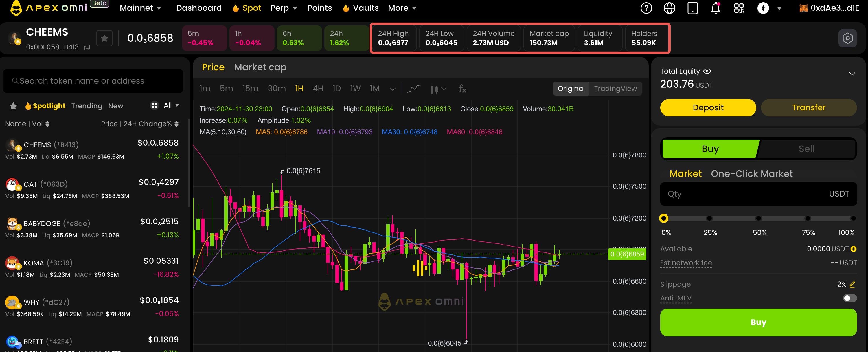Sort by Name Vol arrows
The width and height of the screenshot is (868, 352).
click(47, 124)
